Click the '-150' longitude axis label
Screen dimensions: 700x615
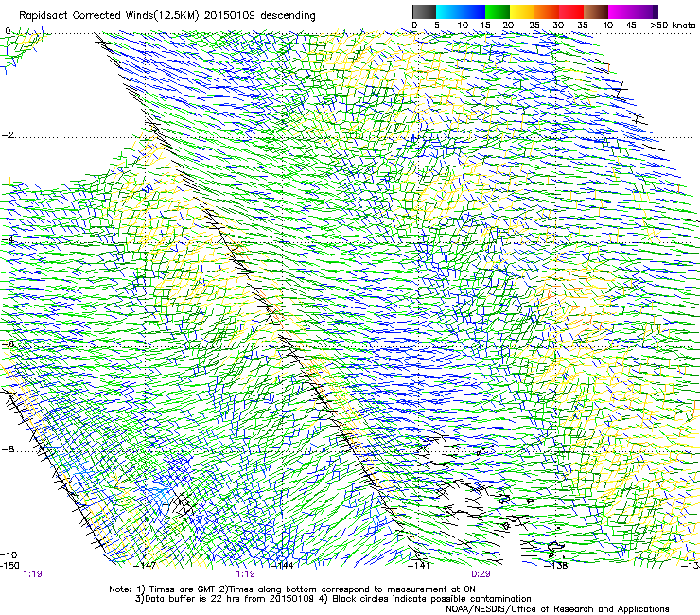click(9, 566)
